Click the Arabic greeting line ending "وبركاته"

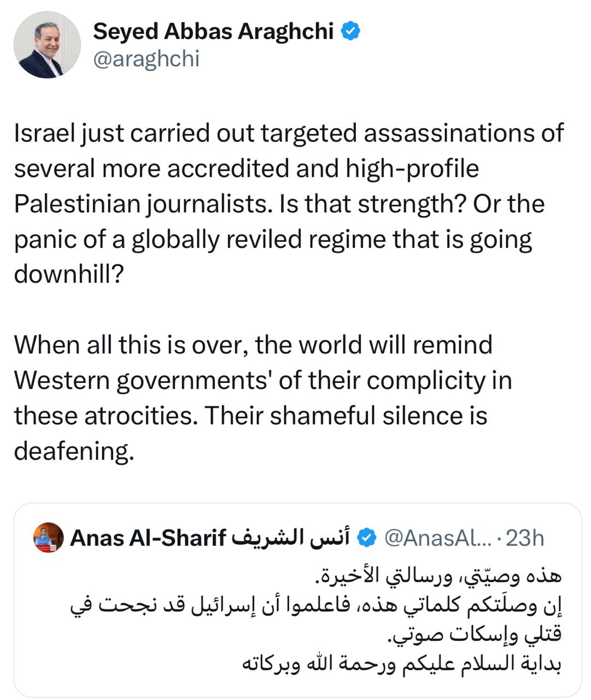tap(402, 663)
